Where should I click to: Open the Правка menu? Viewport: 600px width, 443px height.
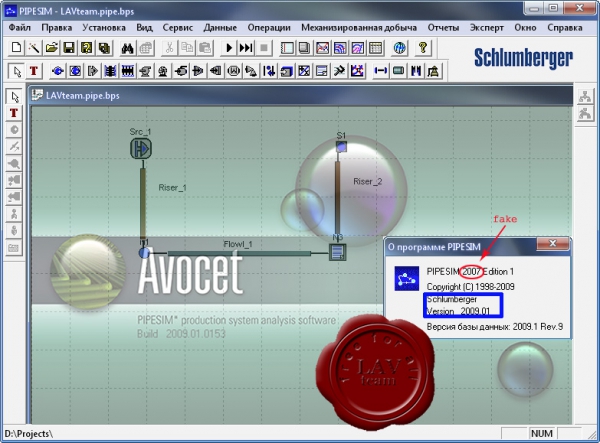coord(57,28)
